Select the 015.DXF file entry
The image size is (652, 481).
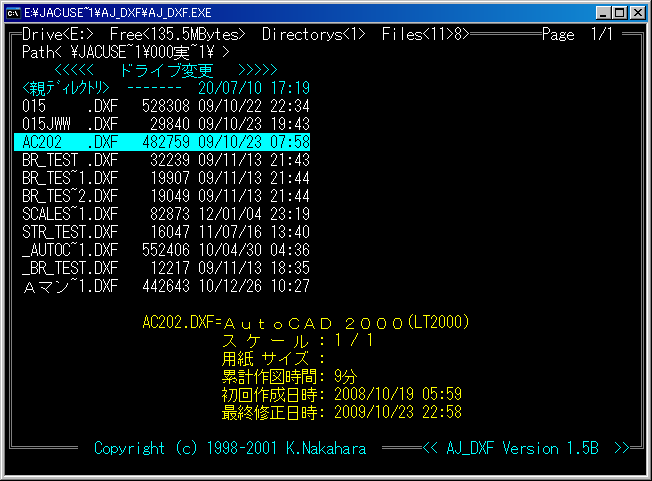165,106
